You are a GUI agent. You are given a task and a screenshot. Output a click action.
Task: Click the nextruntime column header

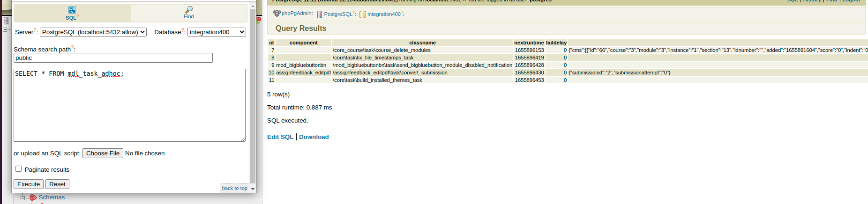pyautogui.click(x=529, y=43)
